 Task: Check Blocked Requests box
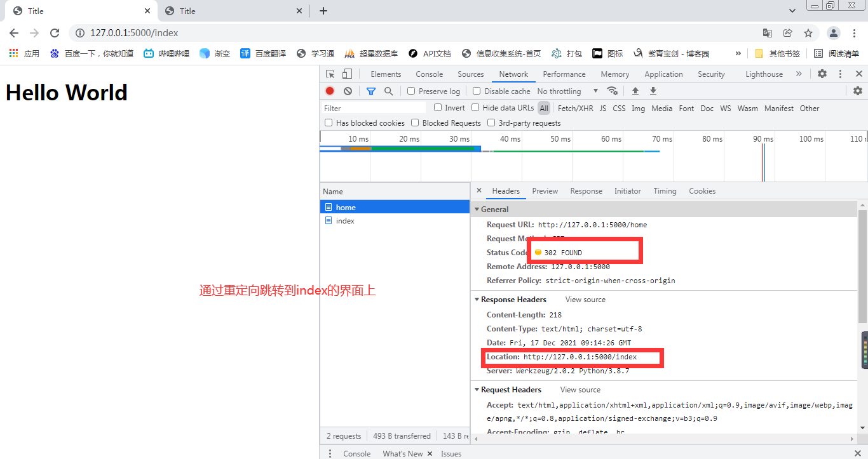tap(415, 123)
